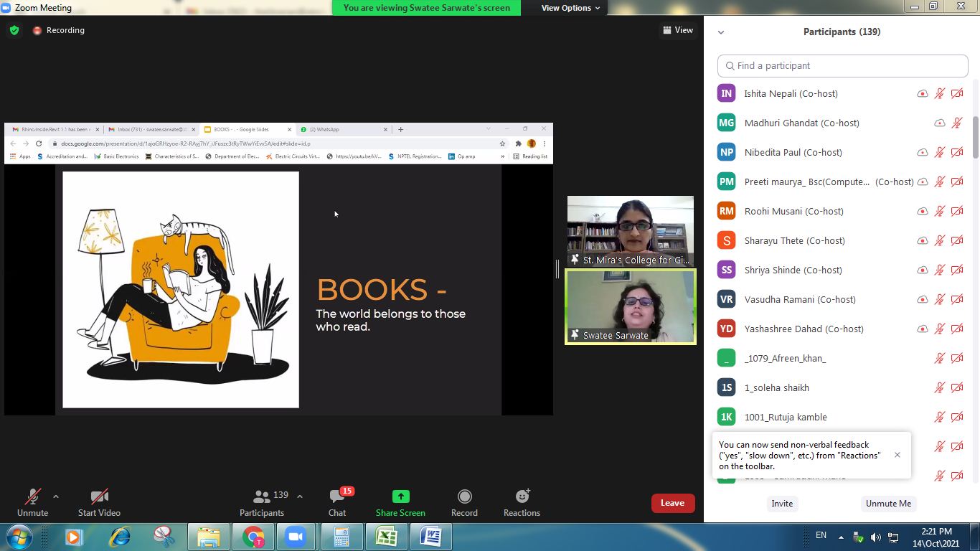Open the Chat panel icon
This screenshot has width=980, height=551.
pos(337,496)
